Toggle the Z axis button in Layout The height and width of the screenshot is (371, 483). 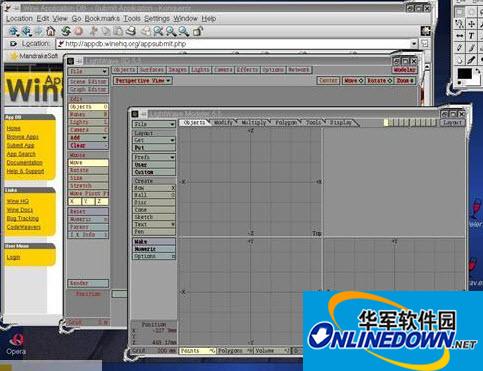[x=102, y=201]
